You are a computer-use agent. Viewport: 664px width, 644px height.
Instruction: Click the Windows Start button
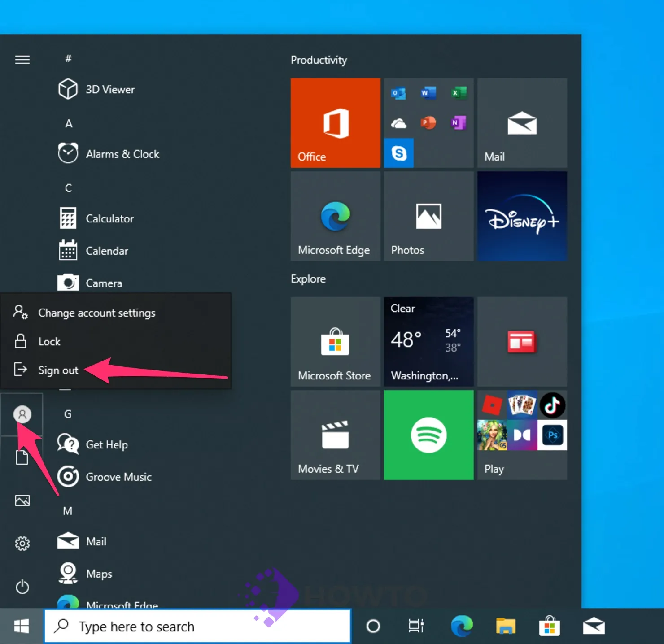pyautogui.click(x=22, y=626)
